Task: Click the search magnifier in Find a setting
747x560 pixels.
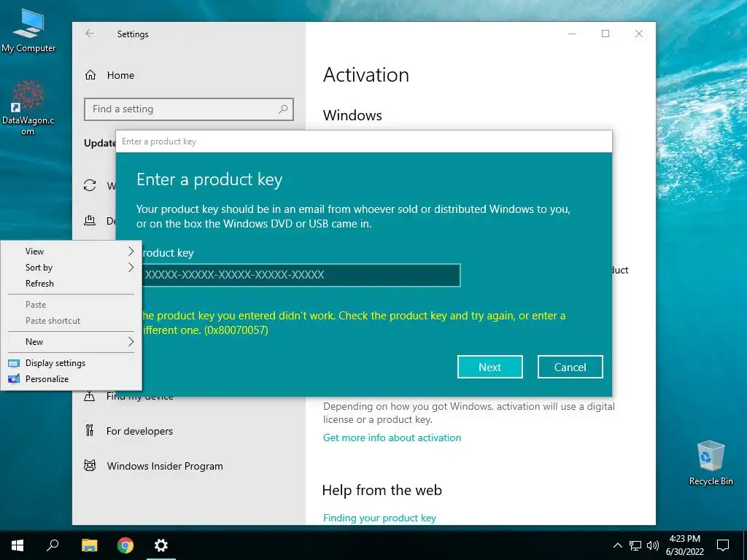Action: point(283,109)
